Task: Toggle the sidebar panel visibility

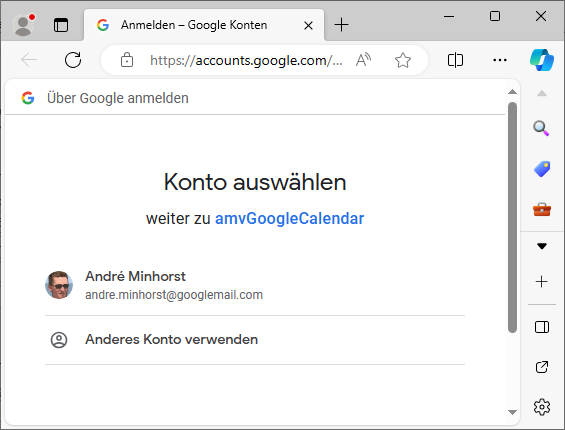Action: point(542,327)
